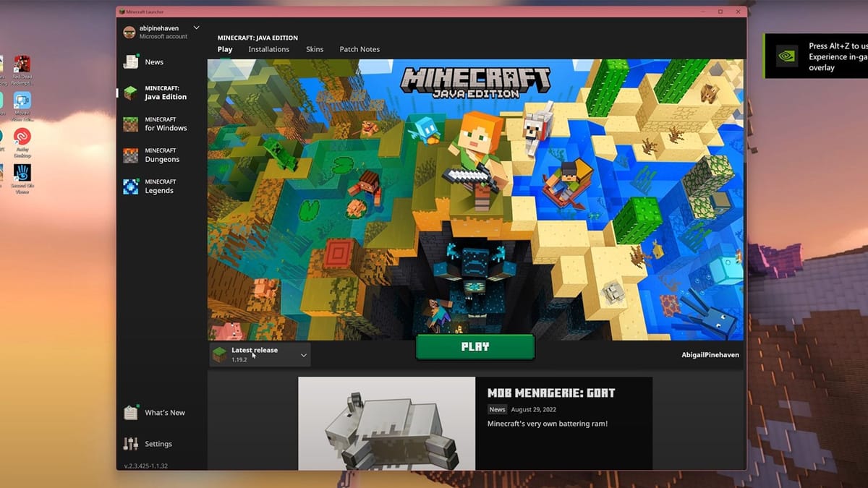The image size is (868, 488).
Task: Click the grass block icon in version selector
Action: 219,354
